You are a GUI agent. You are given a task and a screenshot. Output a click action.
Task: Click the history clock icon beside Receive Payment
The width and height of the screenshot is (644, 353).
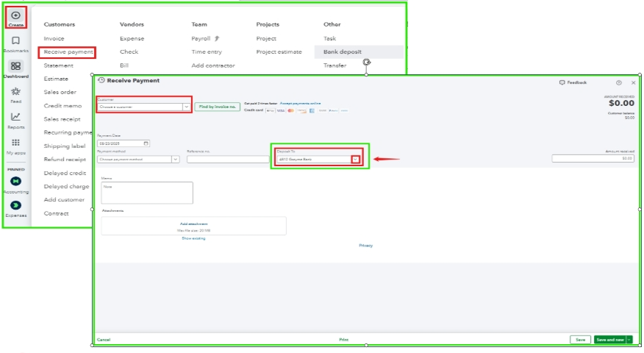[101, 80]
